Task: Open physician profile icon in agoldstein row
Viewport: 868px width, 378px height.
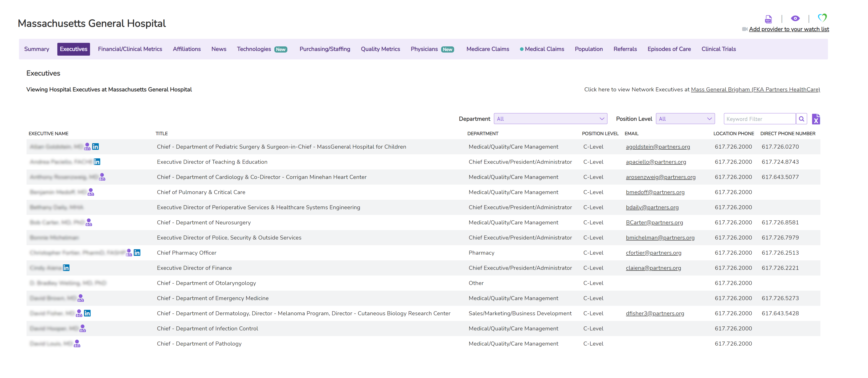Action: (x=87, y=147)
